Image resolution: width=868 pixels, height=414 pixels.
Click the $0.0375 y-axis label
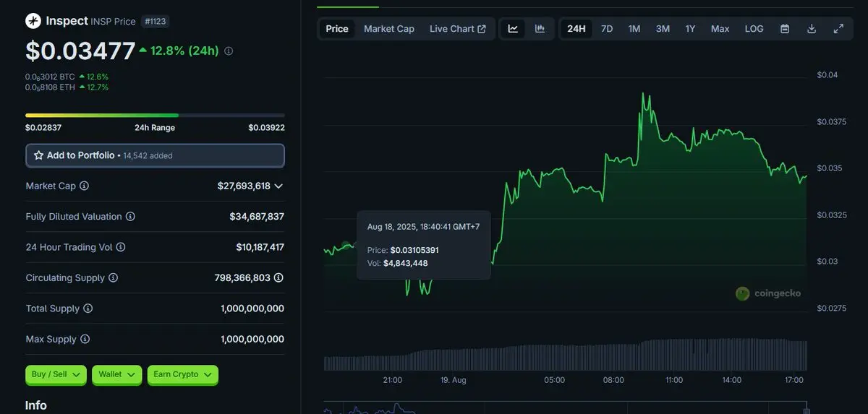click(x=832, y=121)
